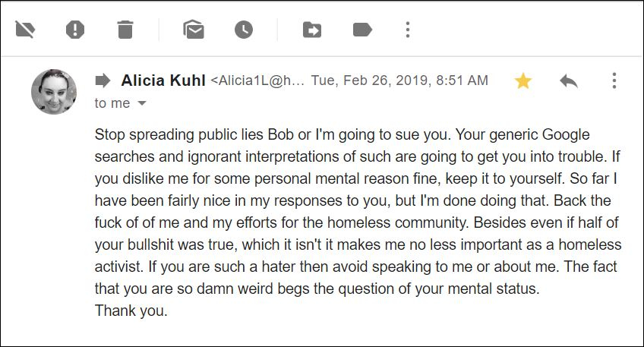Click the sender name Alicia Kuhl
This screenshot has height=347, width=644.
(163, 80)
